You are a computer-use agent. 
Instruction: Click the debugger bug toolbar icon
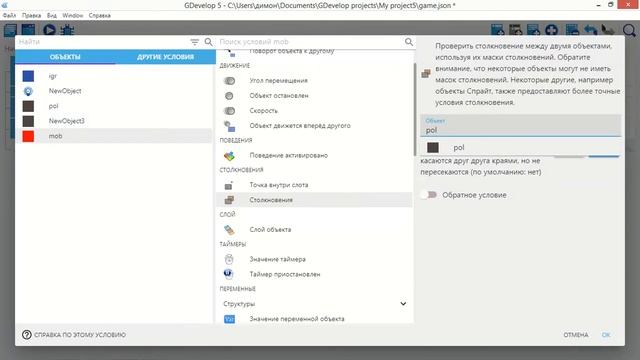pyautogui.click(x=67, y=30)
